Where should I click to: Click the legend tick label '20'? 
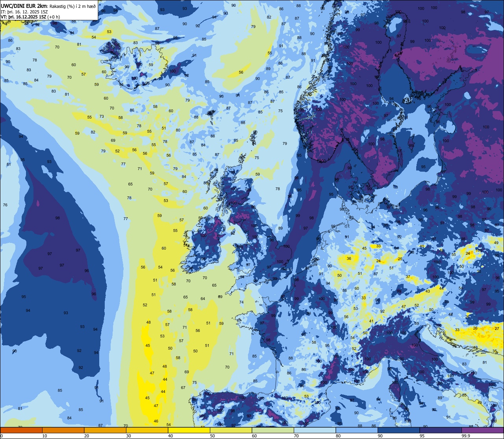[87, 436]
